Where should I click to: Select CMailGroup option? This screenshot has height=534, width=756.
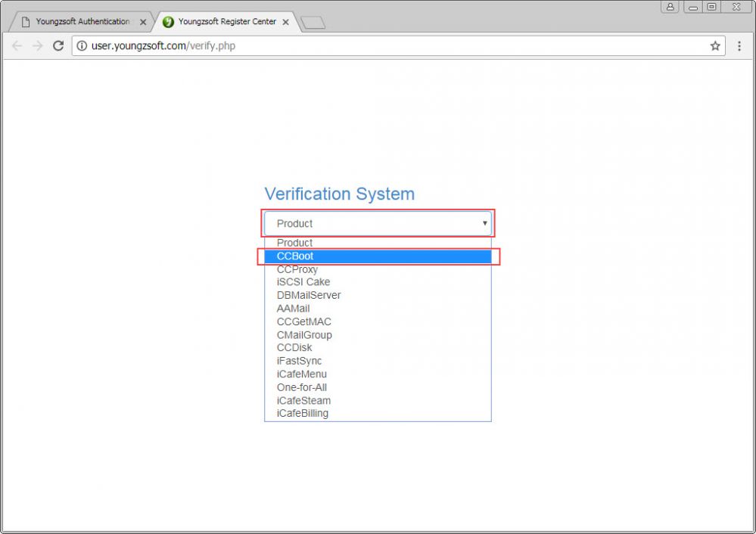[378, 335]
